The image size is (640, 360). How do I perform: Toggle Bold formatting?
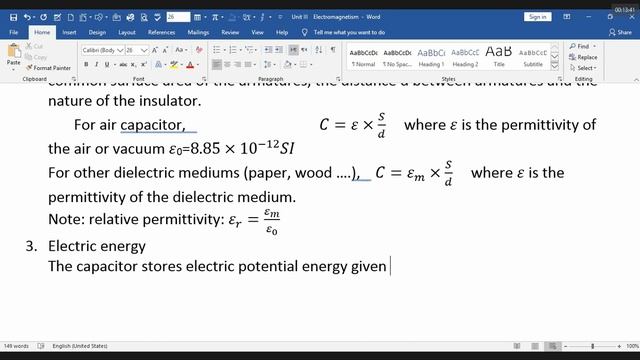click(86, 64)
